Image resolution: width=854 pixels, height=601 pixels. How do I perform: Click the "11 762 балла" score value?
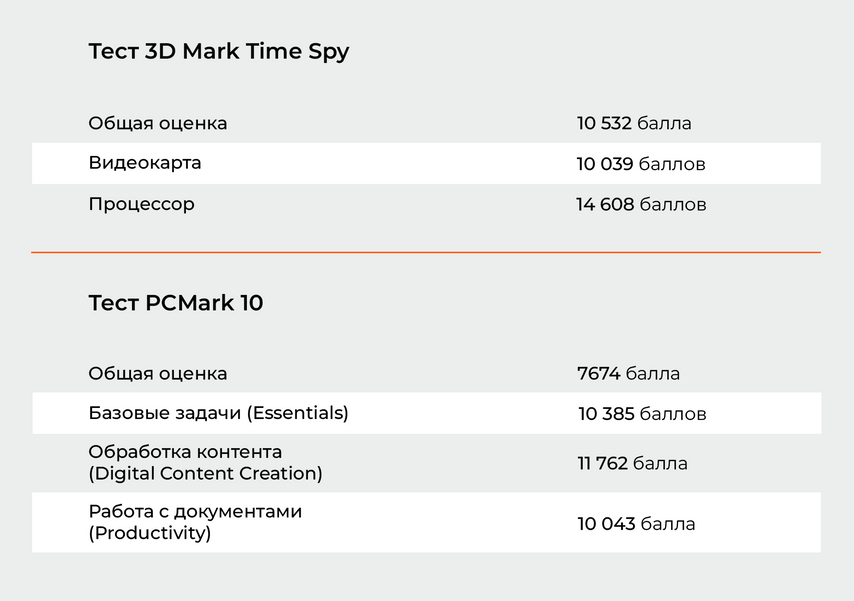click(632, 464)
